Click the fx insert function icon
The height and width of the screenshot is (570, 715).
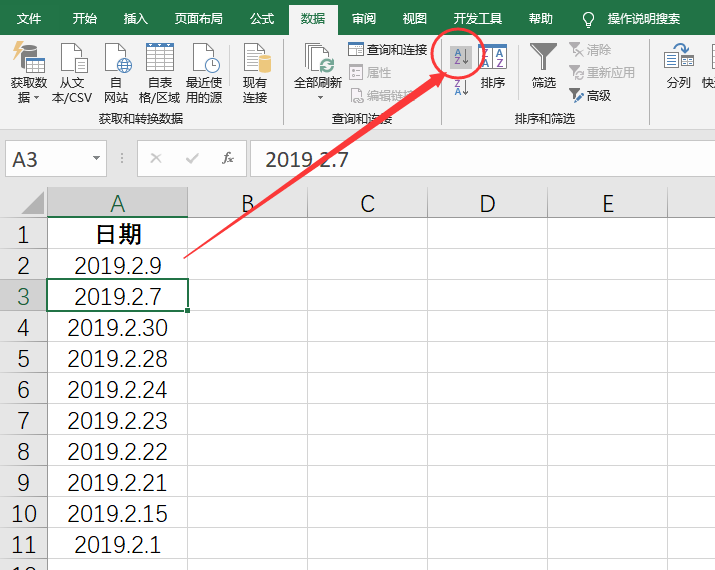coord(228,158)
